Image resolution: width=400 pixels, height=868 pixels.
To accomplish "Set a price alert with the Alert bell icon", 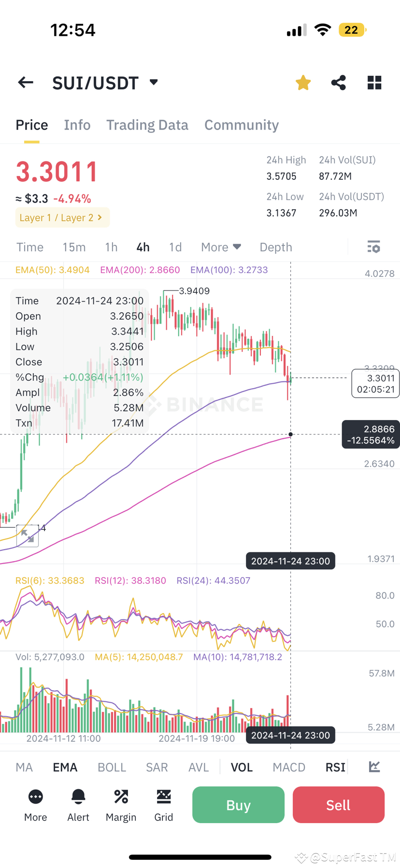I will point(78,804).
